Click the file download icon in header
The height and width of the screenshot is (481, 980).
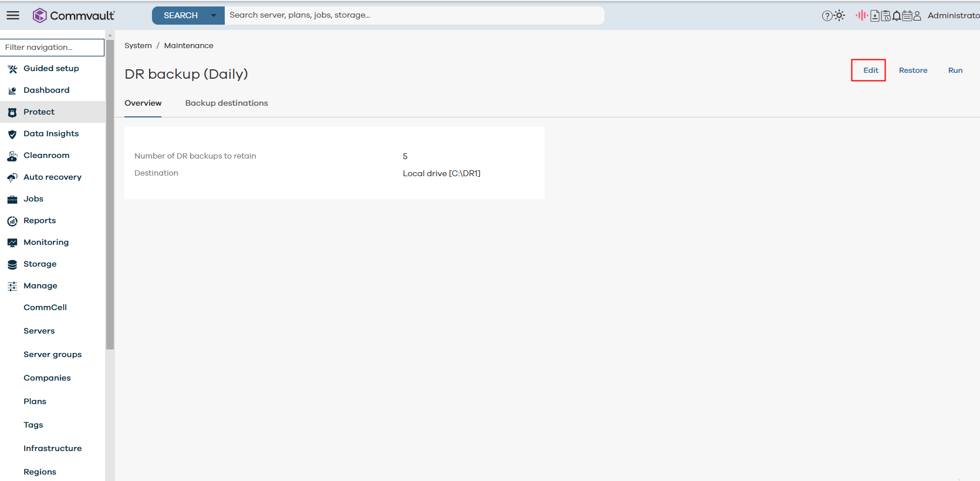click(875, 16)
